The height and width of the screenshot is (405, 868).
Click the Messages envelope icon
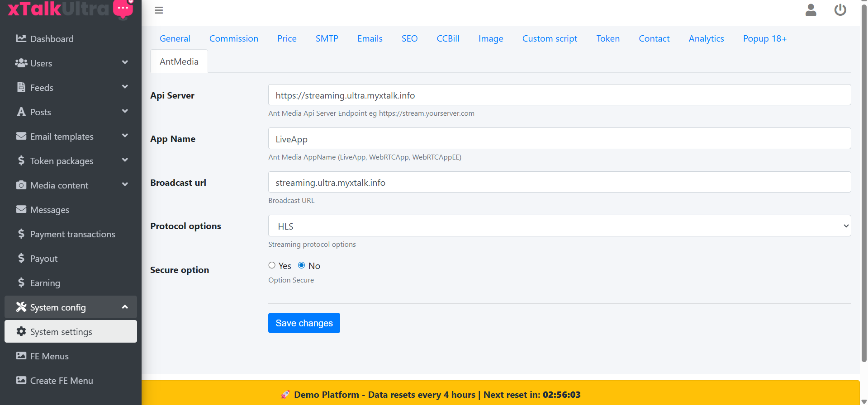click(21, 209)
